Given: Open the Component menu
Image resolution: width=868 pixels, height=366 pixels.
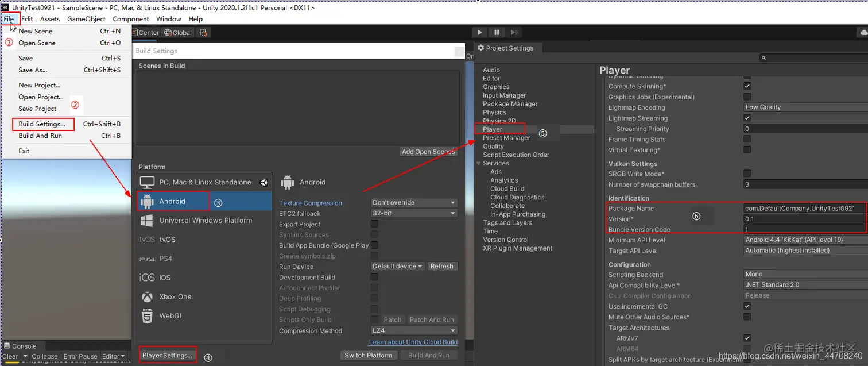Looking at the screenshot, I should point(131,19).
